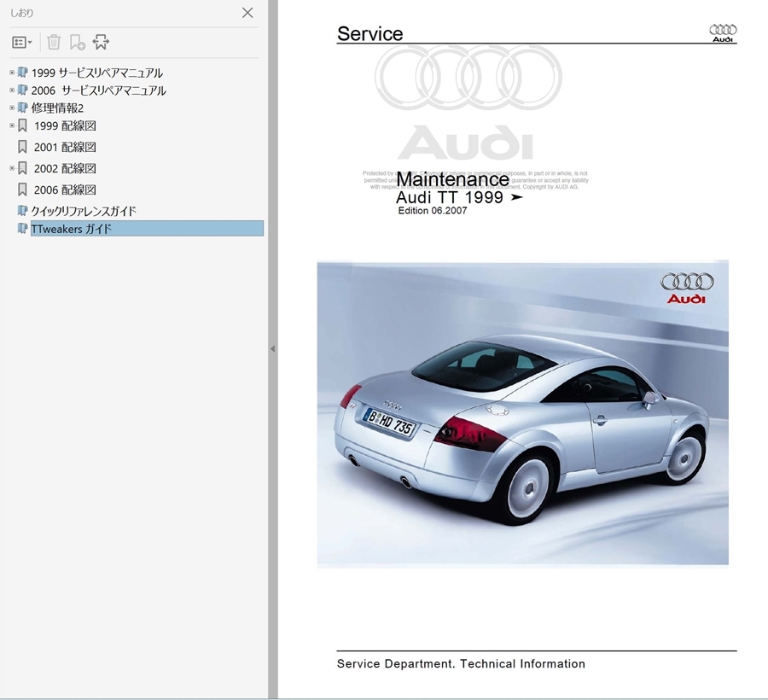This screenshot has width=768, height=700.
Task: Expand the 1999 配線図 bookmark
Action: point(12,125)
